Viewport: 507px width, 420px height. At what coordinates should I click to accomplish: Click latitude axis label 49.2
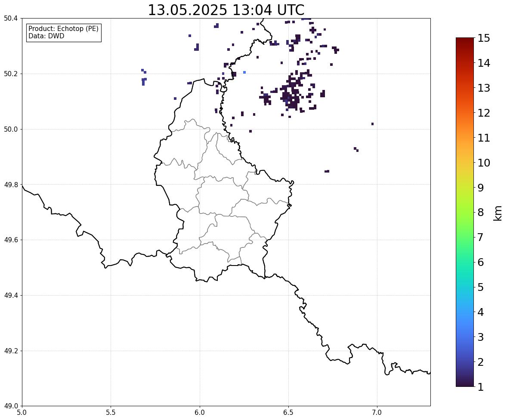pos(10,351)
